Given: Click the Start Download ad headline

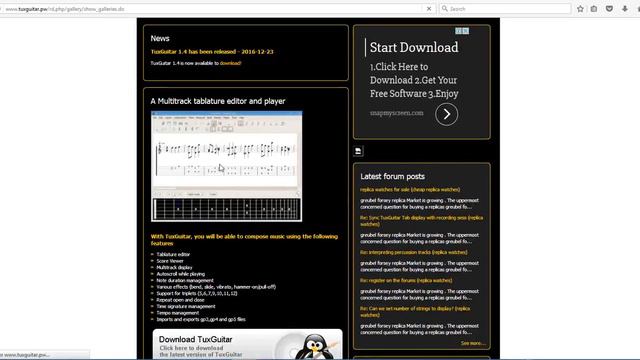Looking at the screenshot, I should [414, 47].
